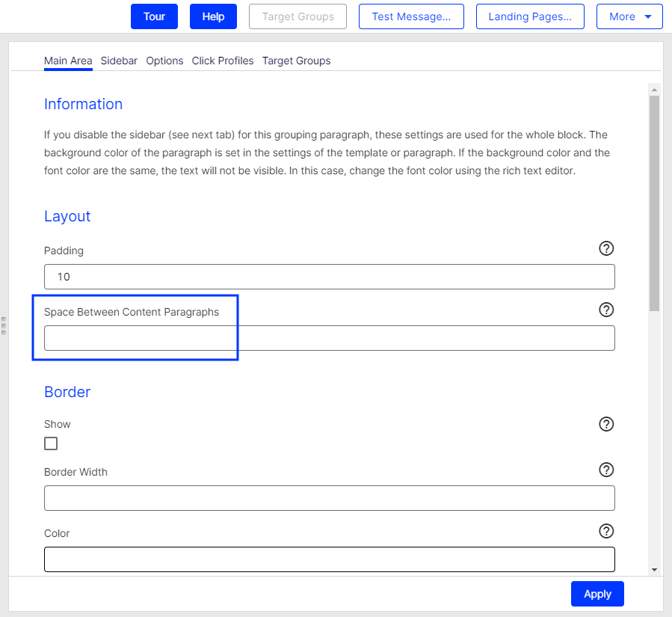Screen dimensions: 672x617
Task: Click the scrollbar up arrow
Action: click(653, 88)
